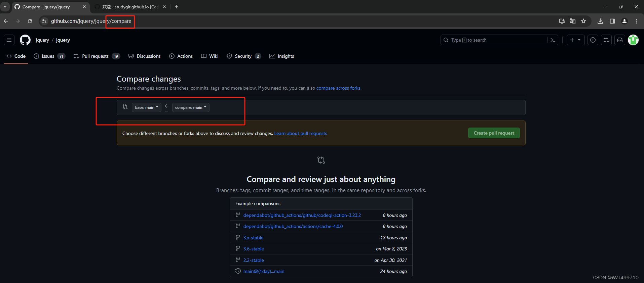Screen dimensions: 644x283
Task: Click the left arrow between branch selectors
Action: coord(167,106)
